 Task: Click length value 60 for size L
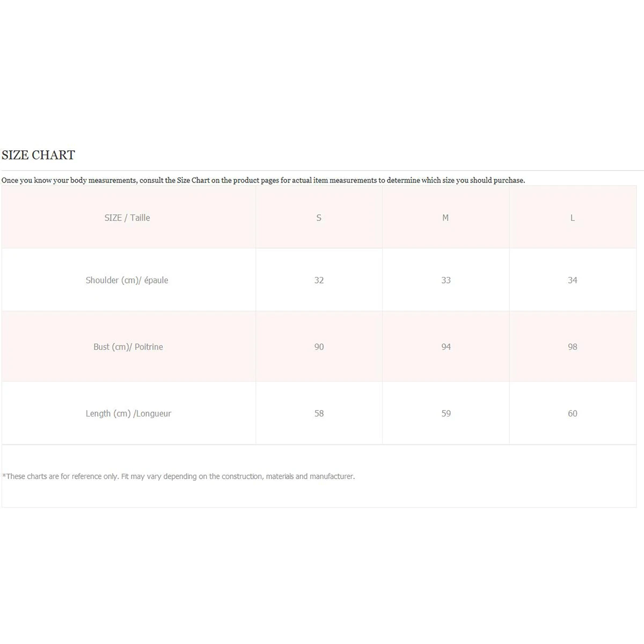573,413
